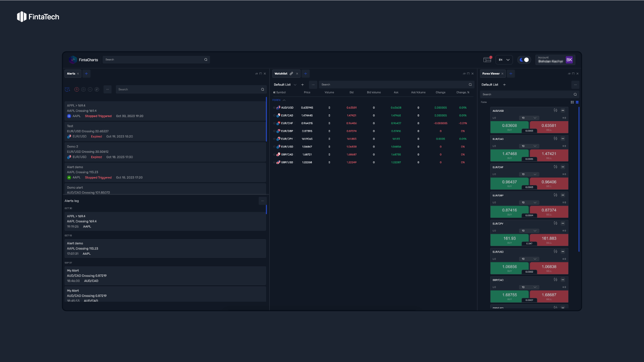The width and height of the screenshot is (644, 362).
Task: Click the magnifier icon in the top search bar
Action: point(206,59)
